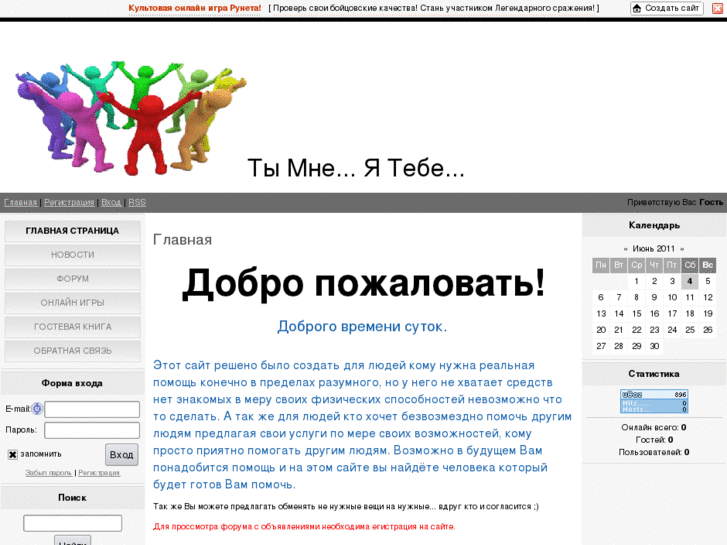Screen dimensions: 727x545
Task: Click the Создать сайт button
Action: [x=667, y=8]
